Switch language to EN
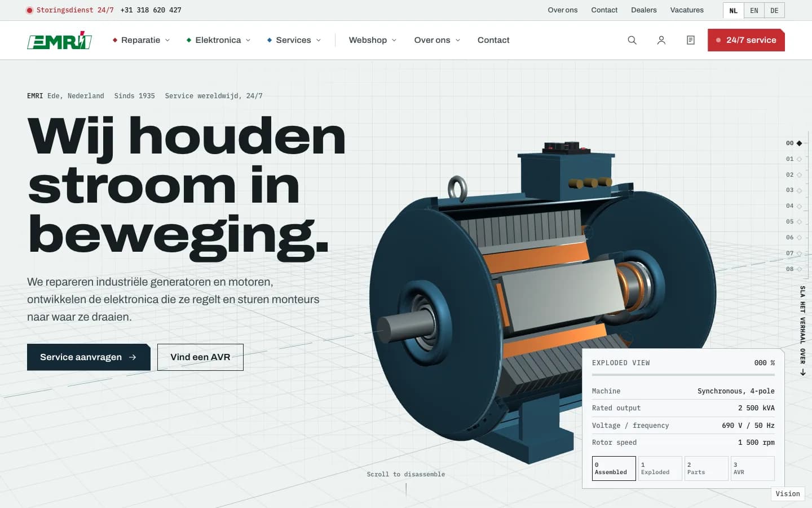The height and width of the screenshot is (508, 812). point(754,10)
